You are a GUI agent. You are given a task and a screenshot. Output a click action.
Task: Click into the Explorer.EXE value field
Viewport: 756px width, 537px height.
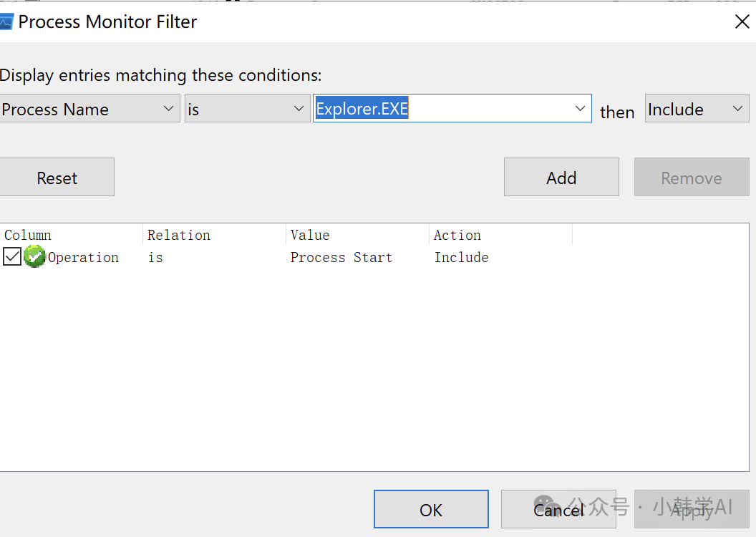tap(444, 109)
